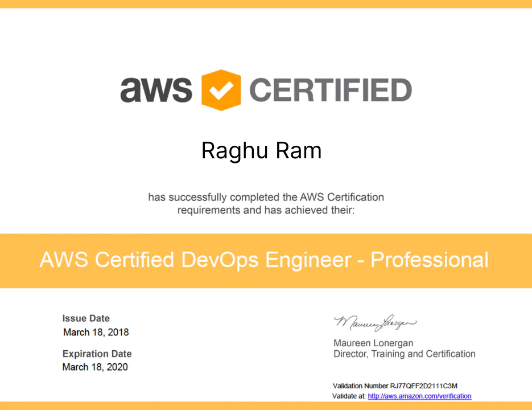The width and height of the screenshot is (532, 410).
Task: Click the Issue Date label
Action: pos(86,318)
